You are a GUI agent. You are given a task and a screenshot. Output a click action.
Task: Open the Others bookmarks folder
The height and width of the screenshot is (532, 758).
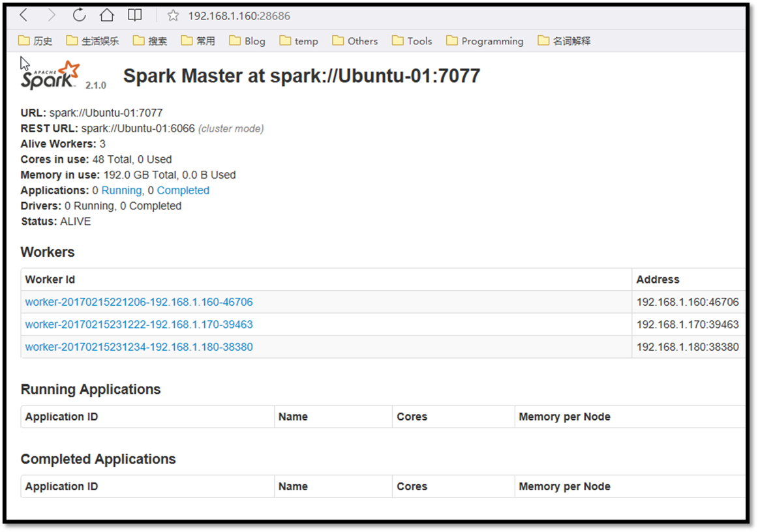[x=355, y=41]
